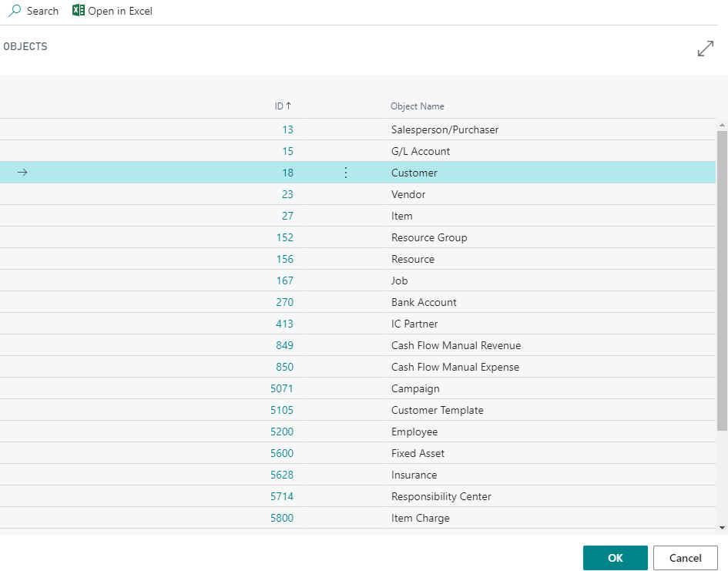The image size is (728, 571).
Task: Select ID 27 for the Item object
Action: coord(287,216)
